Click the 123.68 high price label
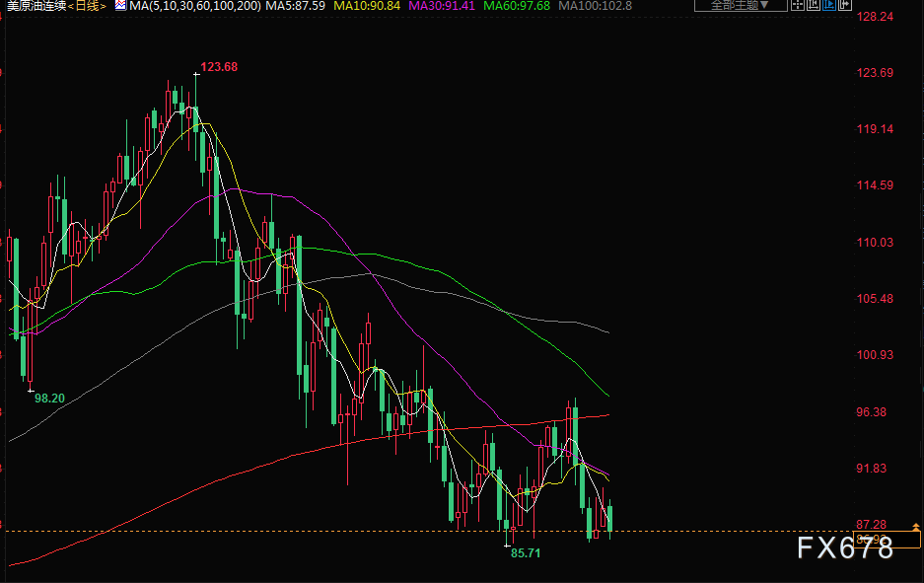This screenshot has width=924, height=583. click(x=219, y=67)
